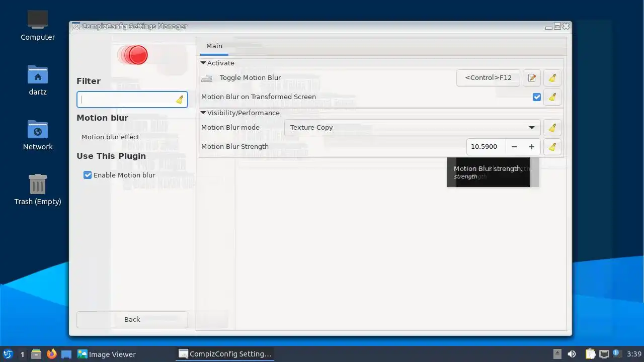This screenshot has height=362, width=644.
Task: Open the Network desktop icon
Action: (38, 135)
